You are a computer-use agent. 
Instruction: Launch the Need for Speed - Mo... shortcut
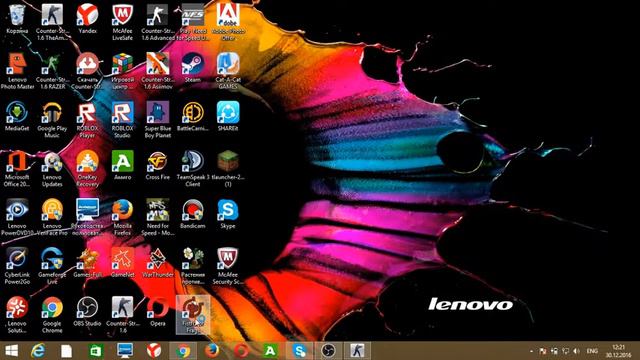click(158, 217)
